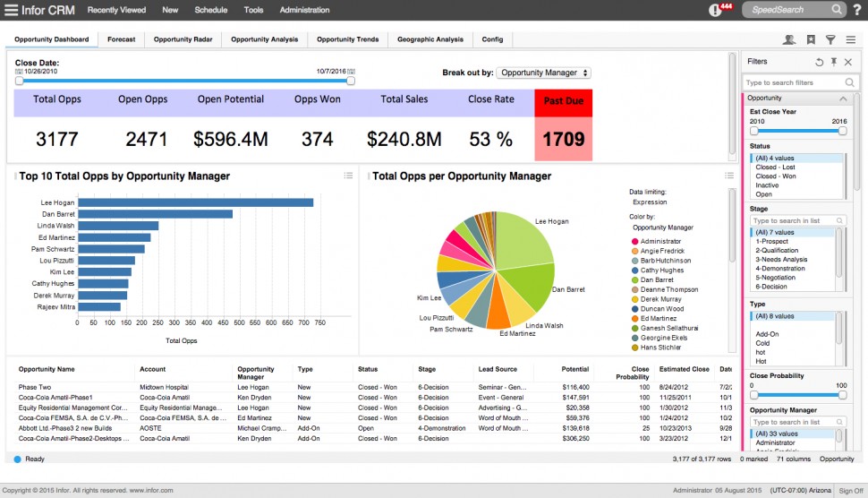Click the Past Due red tile
Screen dimensions: 868x498
point(564,125)
